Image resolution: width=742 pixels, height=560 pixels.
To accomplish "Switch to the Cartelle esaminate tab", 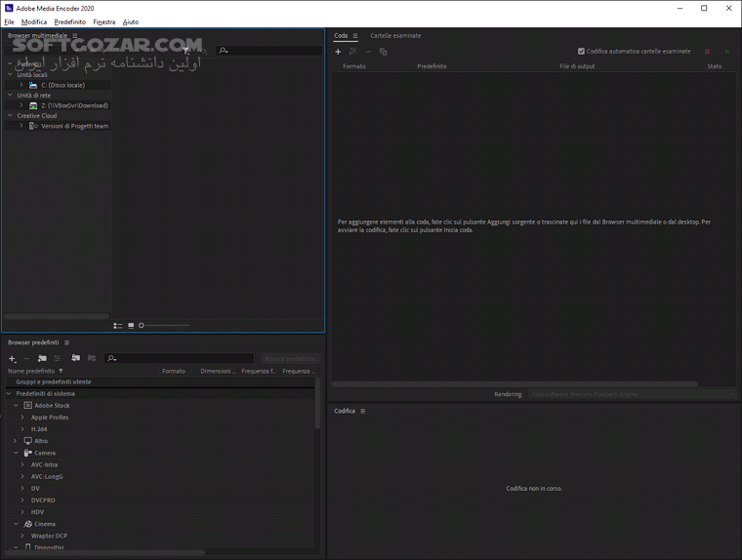I will [x=395, y=35].
